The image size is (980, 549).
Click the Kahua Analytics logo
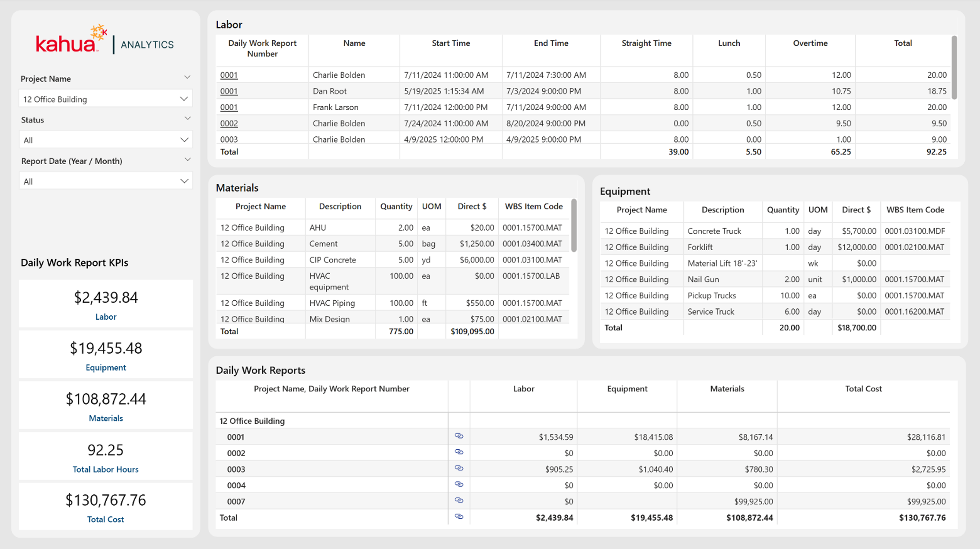click(x=105, y=39)
